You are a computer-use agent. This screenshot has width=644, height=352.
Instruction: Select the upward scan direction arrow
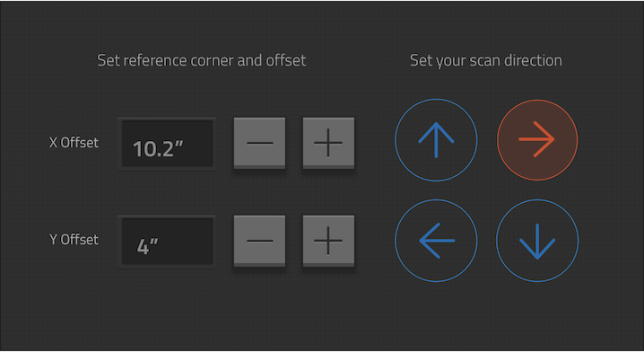click(436, 140)
